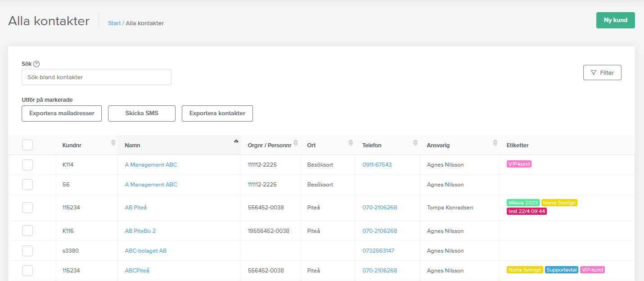Sort the Ansvarig column using its arrows

tap(495, 143)
